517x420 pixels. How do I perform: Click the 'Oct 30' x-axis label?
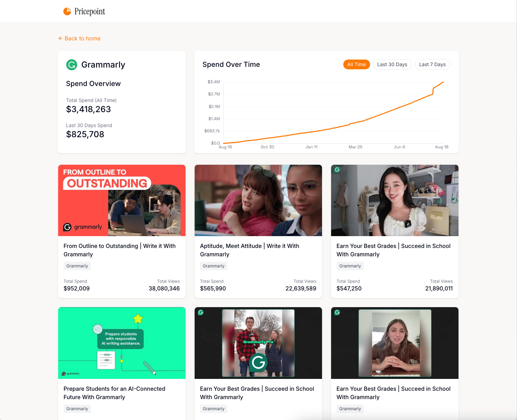pos(267,147)
